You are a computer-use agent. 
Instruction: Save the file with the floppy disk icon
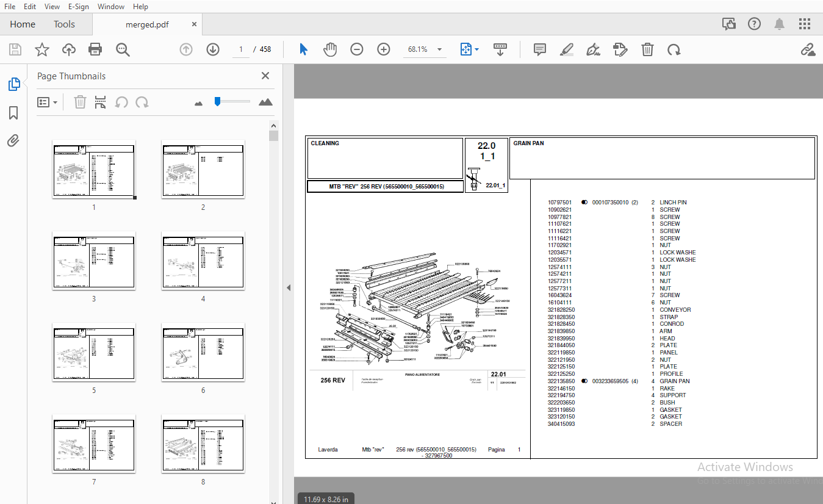click(x=15, y=49)
